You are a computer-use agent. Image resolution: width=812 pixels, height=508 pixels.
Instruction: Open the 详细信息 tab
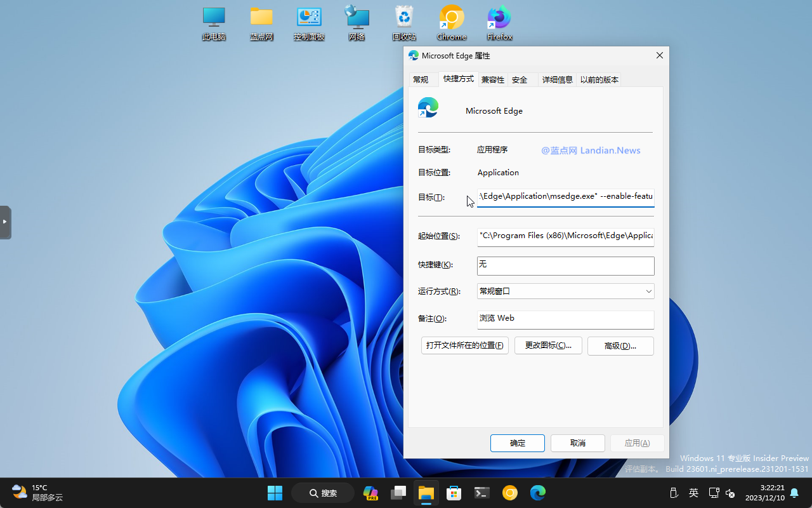558,79
